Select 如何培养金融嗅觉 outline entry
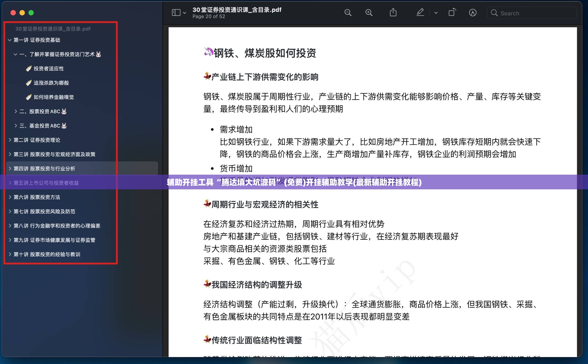This screenshot has height=364, width=588. 54,97
